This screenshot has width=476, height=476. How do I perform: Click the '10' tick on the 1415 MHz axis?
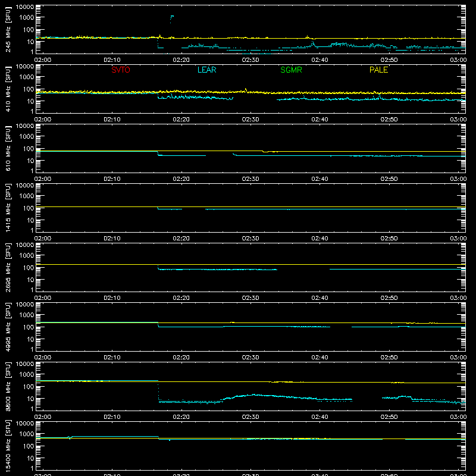click(30, 220)
